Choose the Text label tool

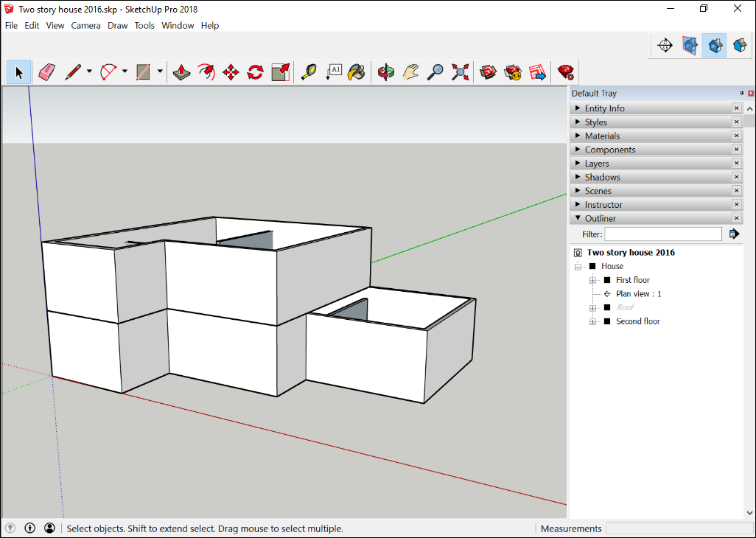(x=334, y=72)
